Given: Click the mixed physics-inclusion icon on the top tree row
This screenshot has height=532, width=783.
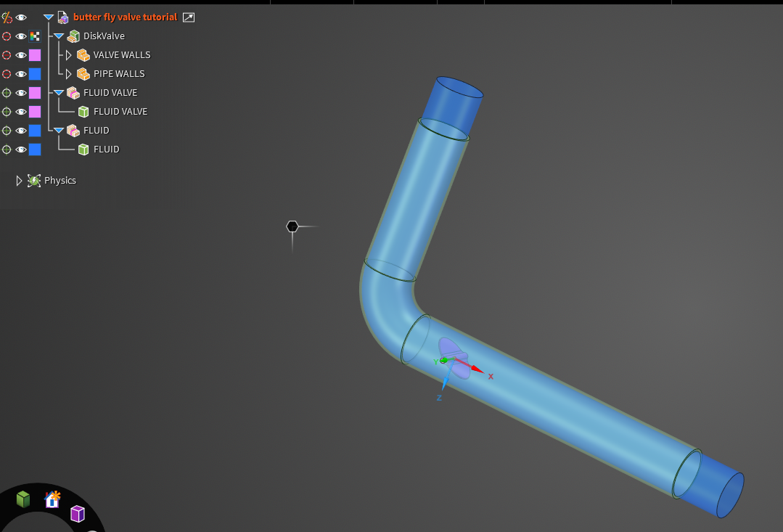Looking at the screenshot, I should [7, 17].
